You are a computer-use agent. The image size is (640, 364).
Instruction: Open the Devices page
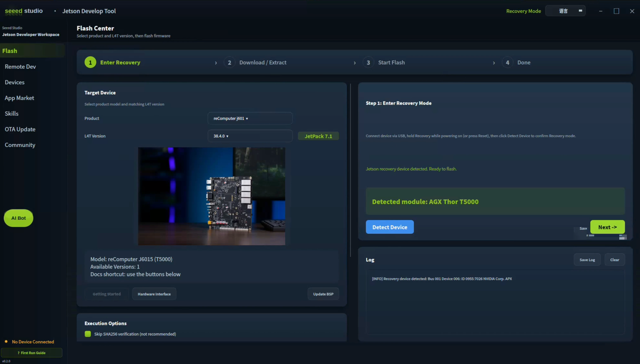tap(15, 82)
